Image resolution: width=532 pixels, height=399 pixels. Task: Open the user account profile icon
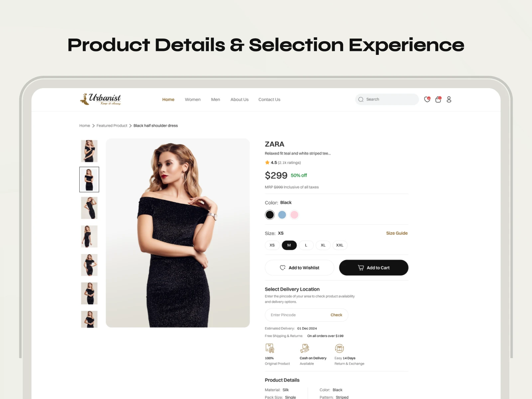[449, 99]
